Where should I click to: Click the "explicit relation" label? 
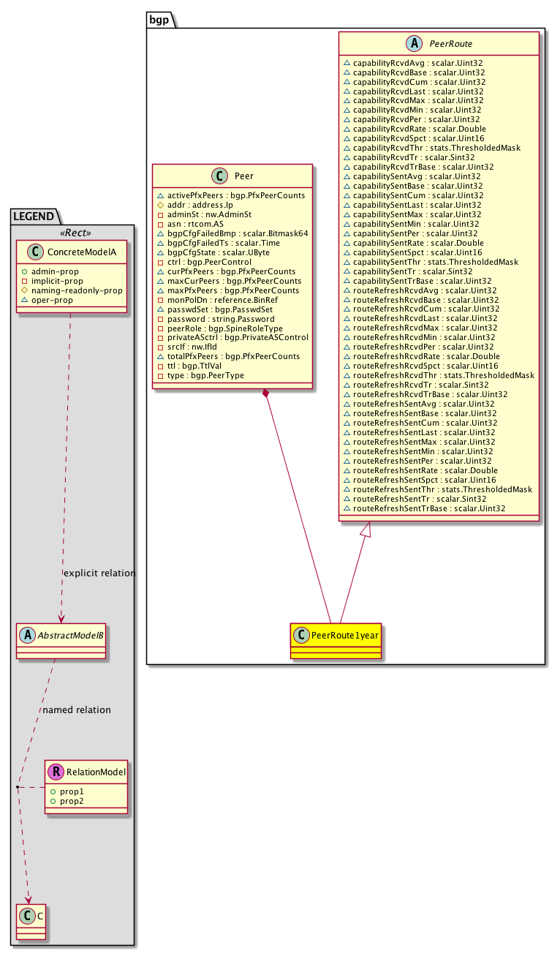[99, 573]
